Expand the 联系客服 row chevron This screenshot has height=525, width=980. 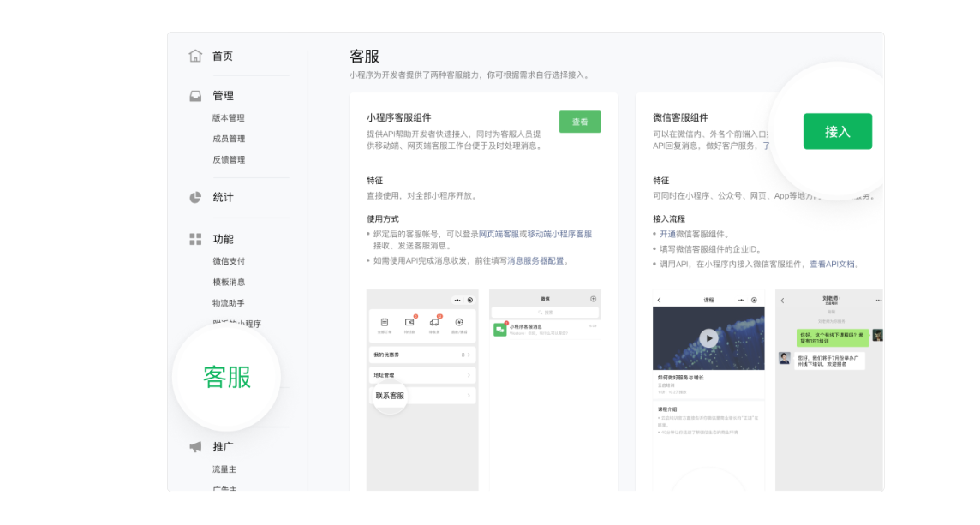click(x=469, y=396)
